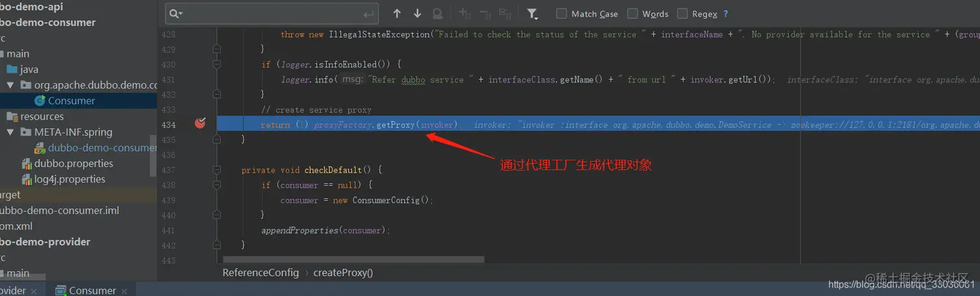The image size is (980, 296).
Task: Open regex help question mark
Action: coord(725,14)
